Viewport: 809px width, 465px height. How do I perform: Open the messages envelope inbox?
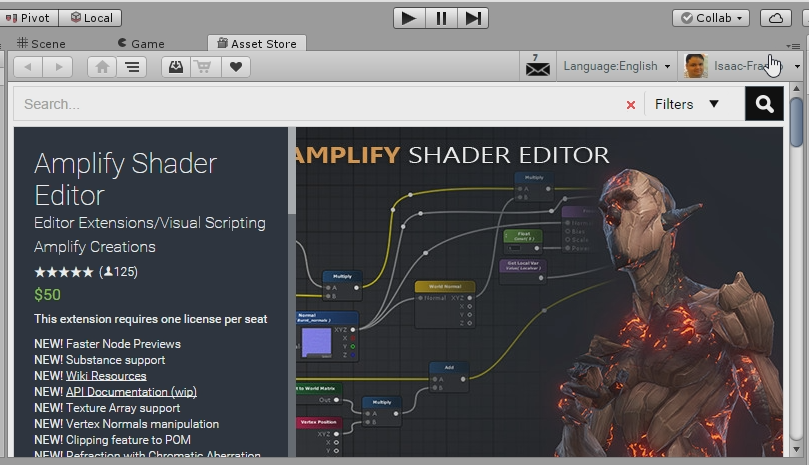click(x=538, y=66)
